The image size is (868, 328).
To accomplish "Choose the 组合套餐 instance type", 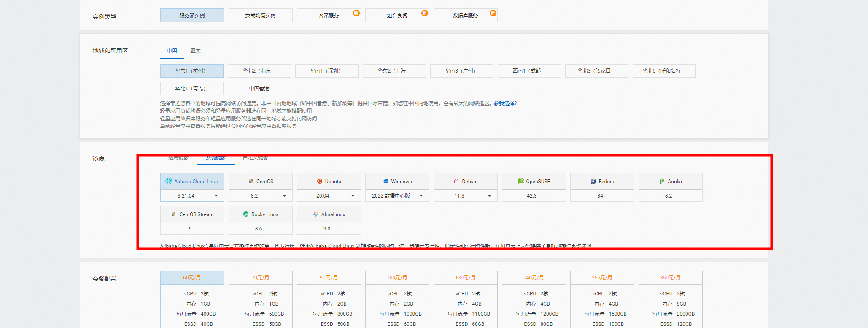I will tap(397, 15).
